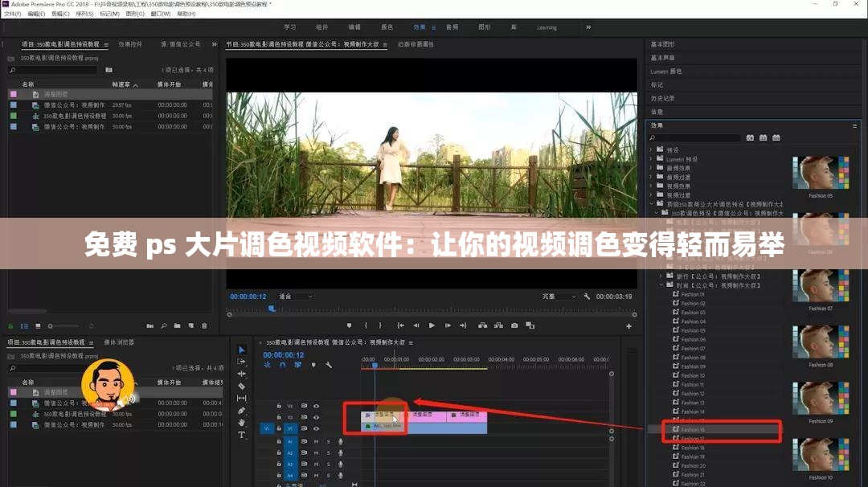Open the zoom level 适合 dropdown
868x487 pixels.
tap(296, 297)
